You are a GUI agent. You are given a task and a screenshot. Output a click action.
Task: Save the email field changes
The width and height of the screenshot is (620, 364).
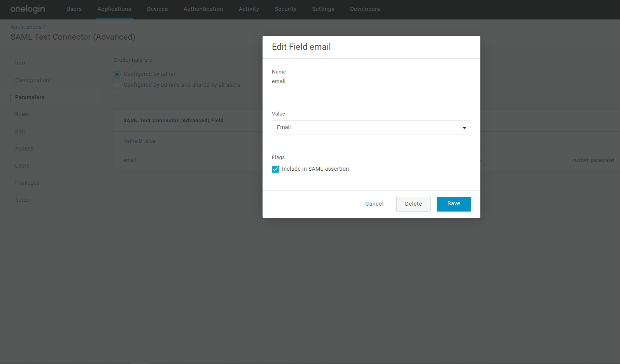click(x=454, y=204)
